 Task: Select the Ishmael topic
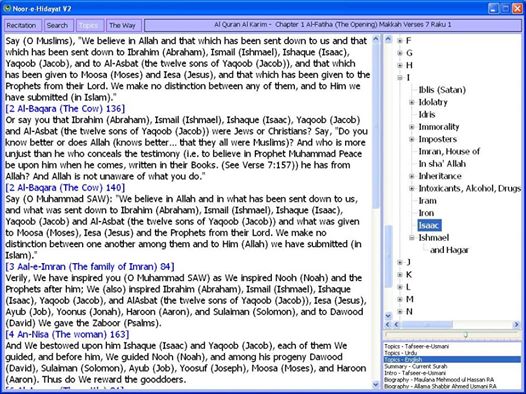[x=433, y=238]
